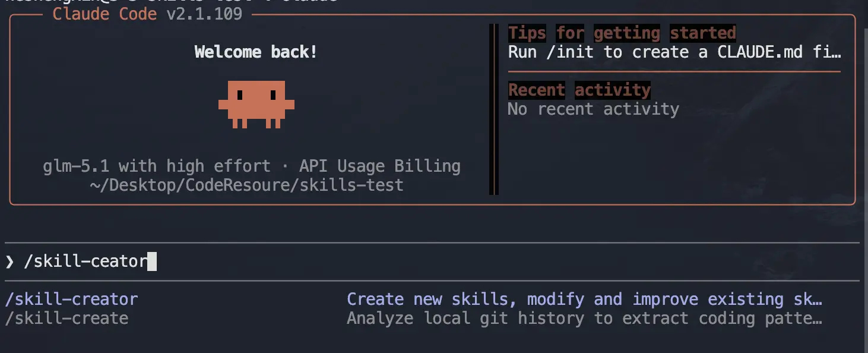Screen dimensions: 868x353
Task: Click the 'glm-5.1 with high effort' model text
Action: click(x=156, y=166)
